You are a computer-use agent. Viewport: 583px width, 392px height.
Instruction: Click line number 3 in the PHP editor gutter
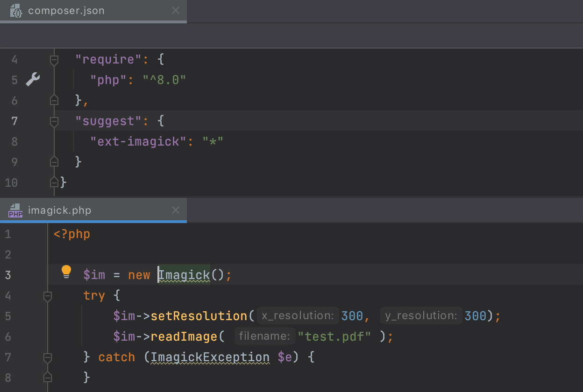point(7,275)
